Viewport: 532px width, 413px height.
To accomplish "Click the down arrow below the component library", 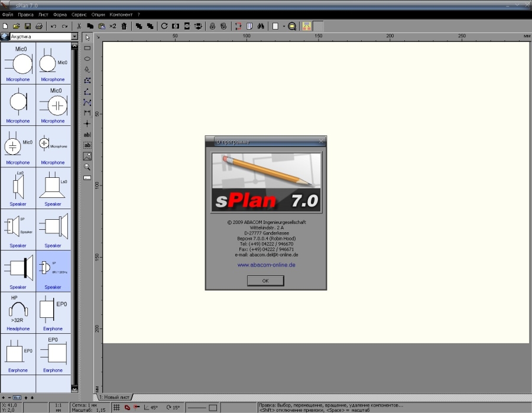I will (32, 398).
